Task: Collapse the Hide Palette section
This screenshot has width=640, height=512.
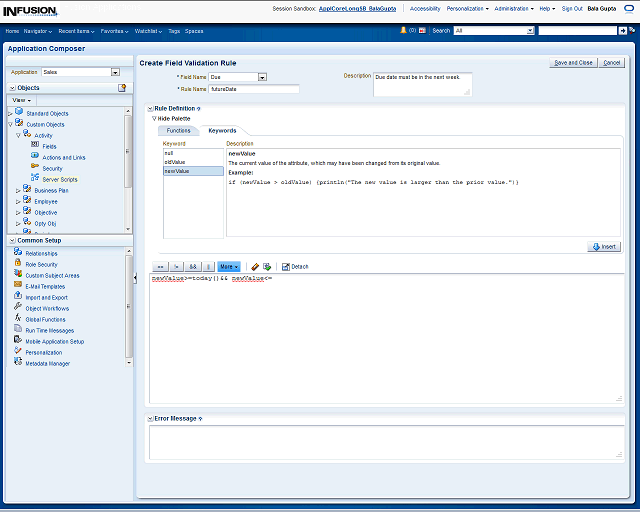Action: click(154, 118)
